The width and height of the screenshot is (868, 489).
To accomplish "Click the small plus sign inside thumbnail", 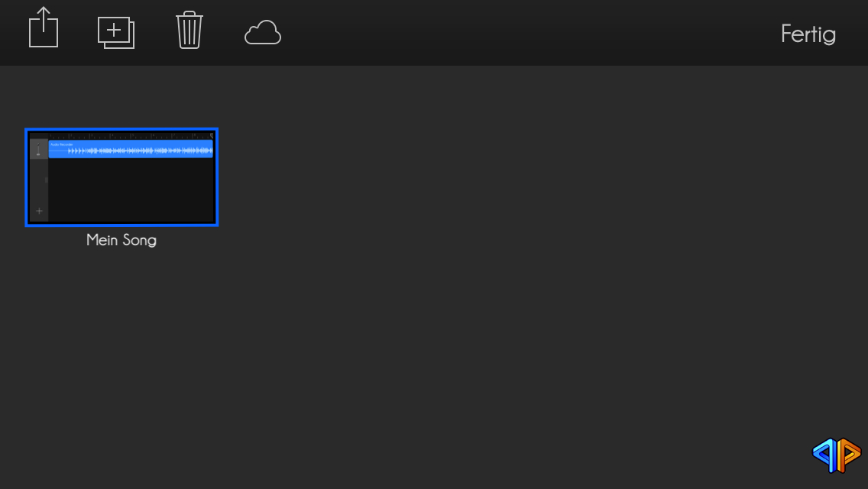I will tap(39, 211).
